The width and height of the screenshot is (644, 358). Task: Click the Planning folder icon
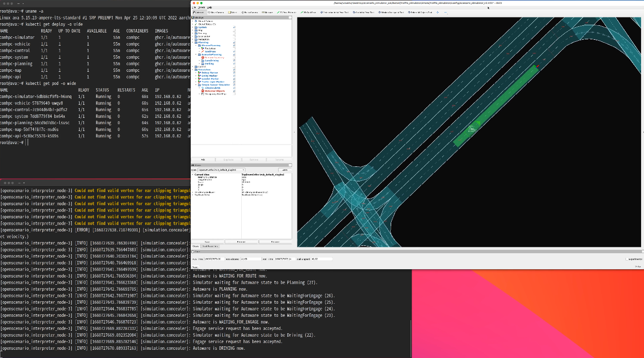tap(196, 42)
